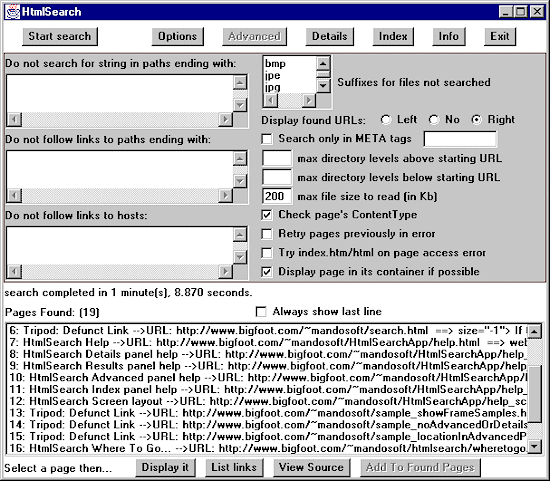551x482 pixels.
Task: Select result 10: HtmlSearch Advanced panel help
Action: coord(267,378)
